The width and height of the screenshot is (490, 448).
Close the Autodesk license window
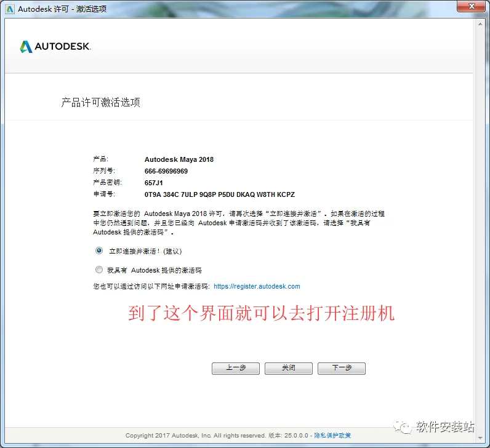click(x=472, y=6)
